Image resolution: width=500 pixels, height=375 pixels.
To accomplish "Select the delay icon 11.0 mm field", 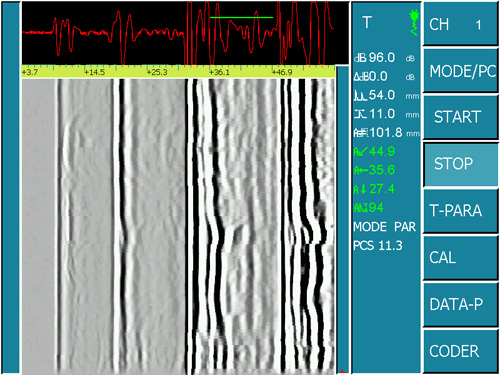I will (x=386, y=114).
